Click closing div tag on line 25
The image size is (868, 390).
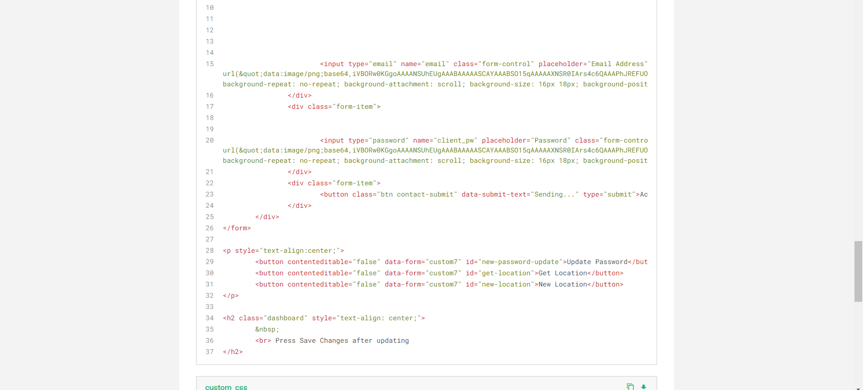[x=267, y=217]
